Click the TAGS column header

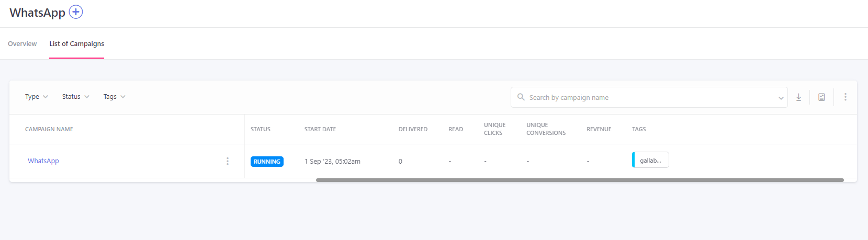[x=639, y=129]
